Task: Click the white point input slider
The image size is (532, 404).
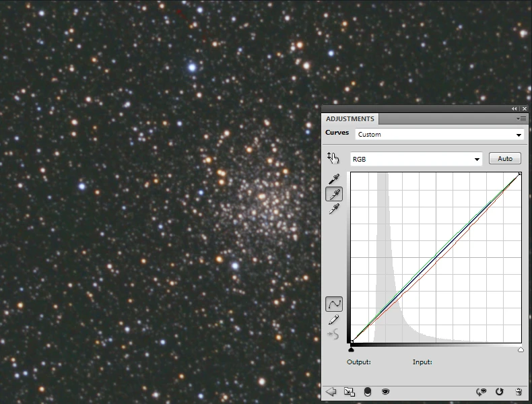Action: pyautogui.click(x=521, y=349)
